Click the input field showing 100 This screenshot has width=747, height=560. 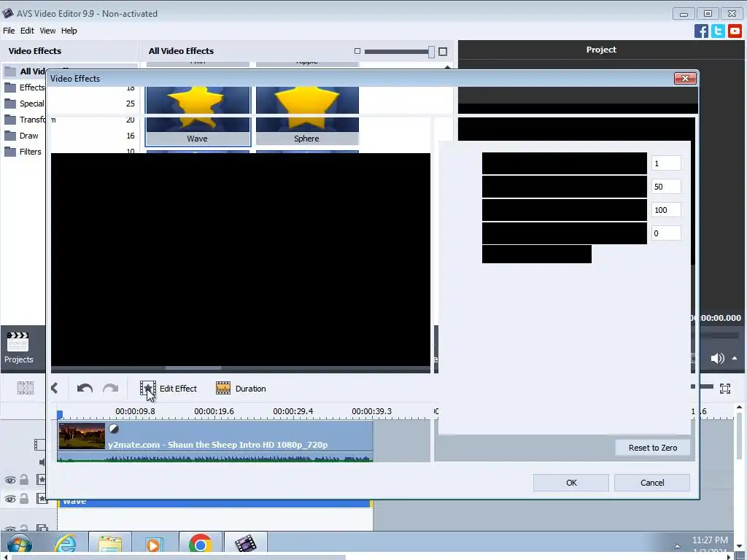tap(665, 210)
